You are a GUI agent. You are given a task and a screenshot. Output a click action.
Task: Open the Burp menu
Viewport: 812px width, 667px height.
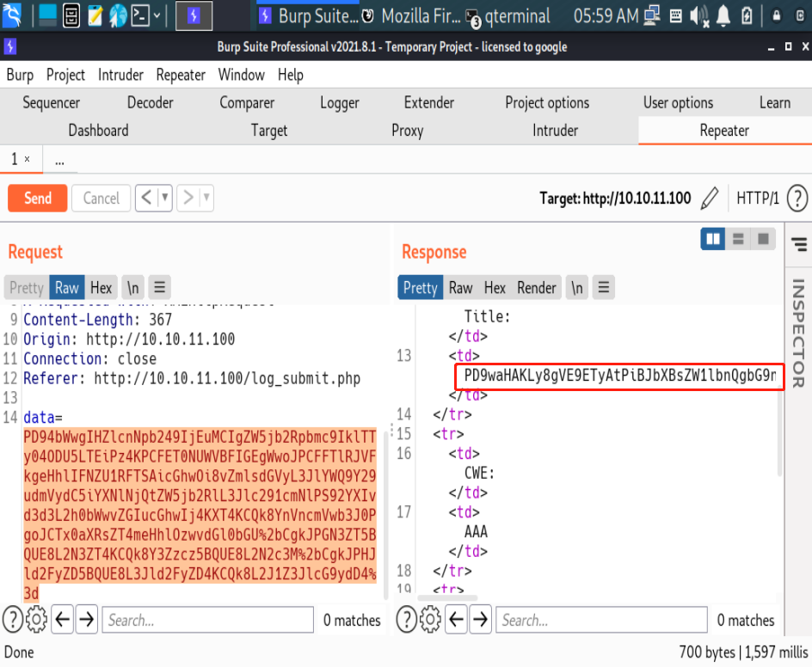[x=20, y=75]
